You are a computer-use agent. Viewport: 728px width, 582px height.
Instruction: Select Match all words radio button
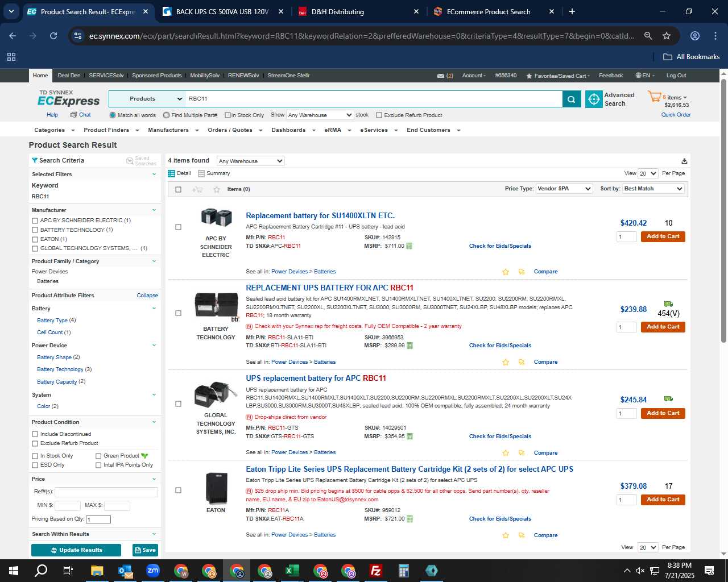(113, 115)
